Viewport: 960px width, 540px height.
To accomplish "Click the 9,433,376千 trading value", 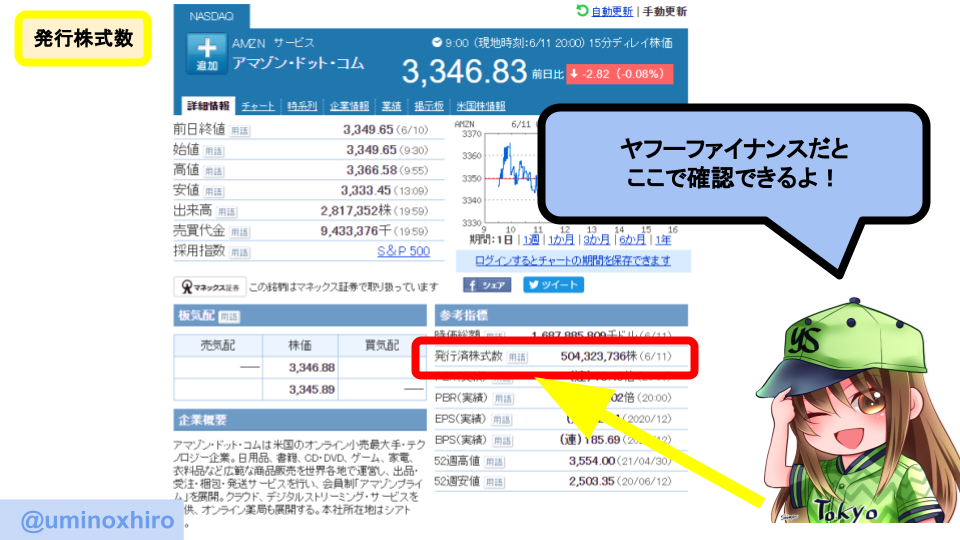I will [356, 231].
